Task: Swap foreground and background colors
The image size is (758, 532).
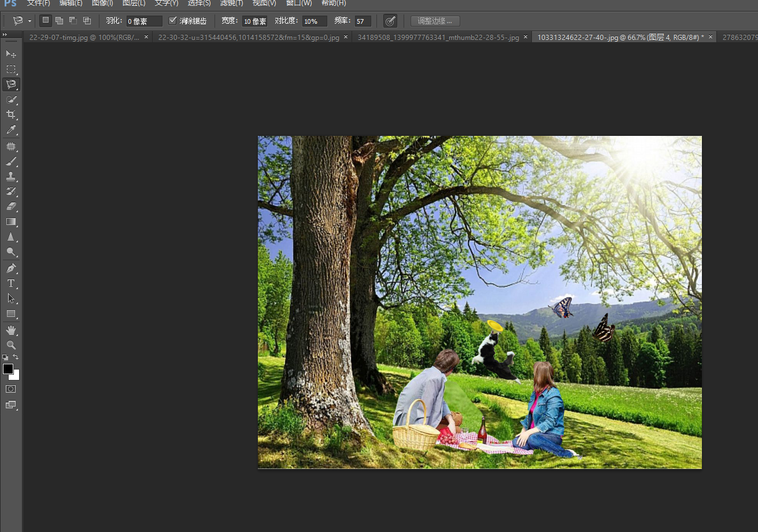Action: click(16, 357)
